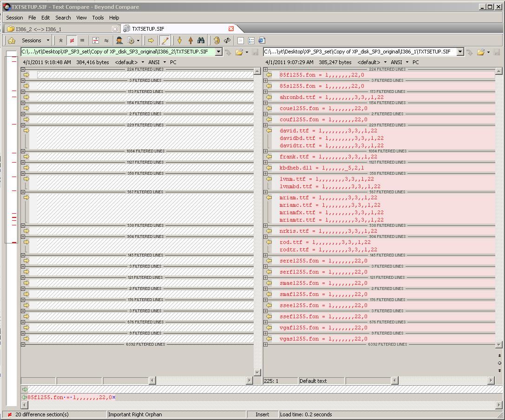The width and height of the screenshot is (505, 420).
Task: Open the Search menu
Action: coord(63,18)
